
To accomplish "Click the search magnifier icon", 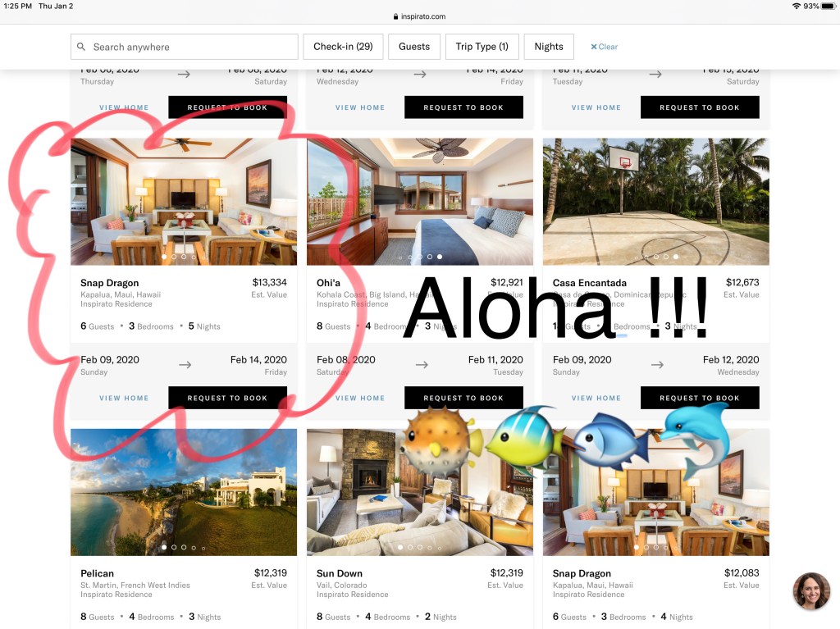I will click(81, 47).
